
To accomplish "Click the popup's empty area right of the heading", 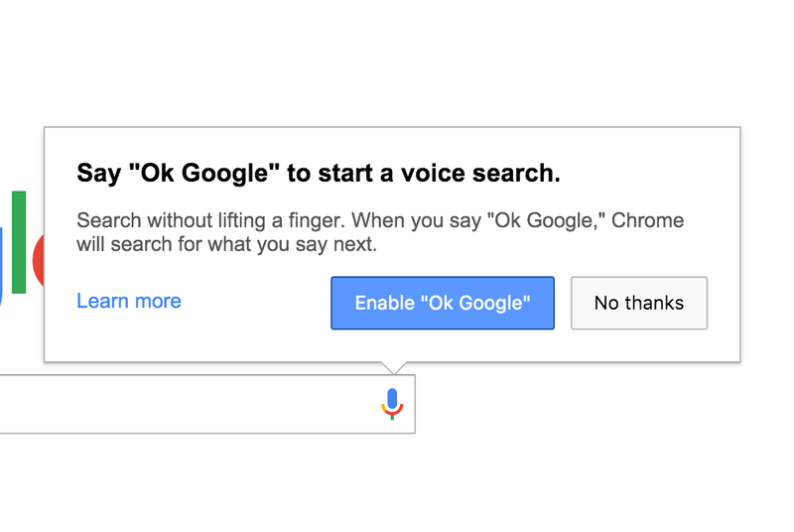I will (x=655, y=174).
